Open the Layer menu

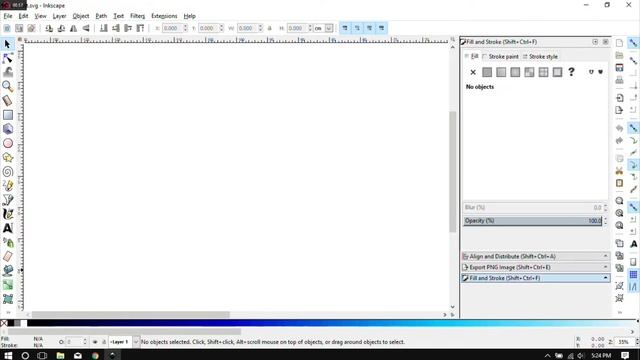click(59, 16)
